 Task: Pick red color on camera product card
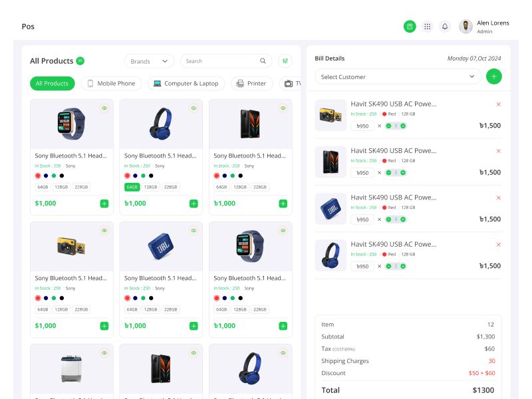(x=38, y=298)
